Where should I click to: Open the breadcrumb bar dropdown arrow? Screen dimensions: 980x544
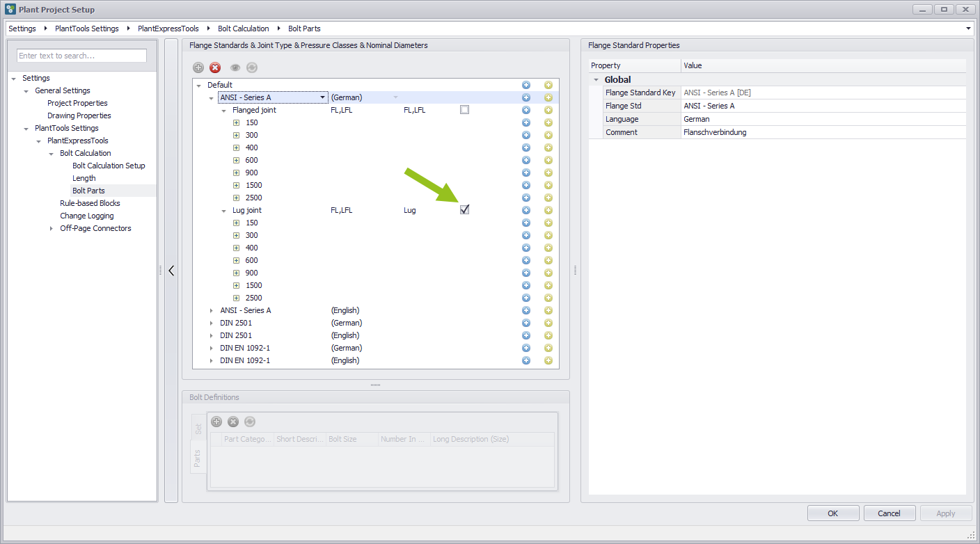coord(969,29)
